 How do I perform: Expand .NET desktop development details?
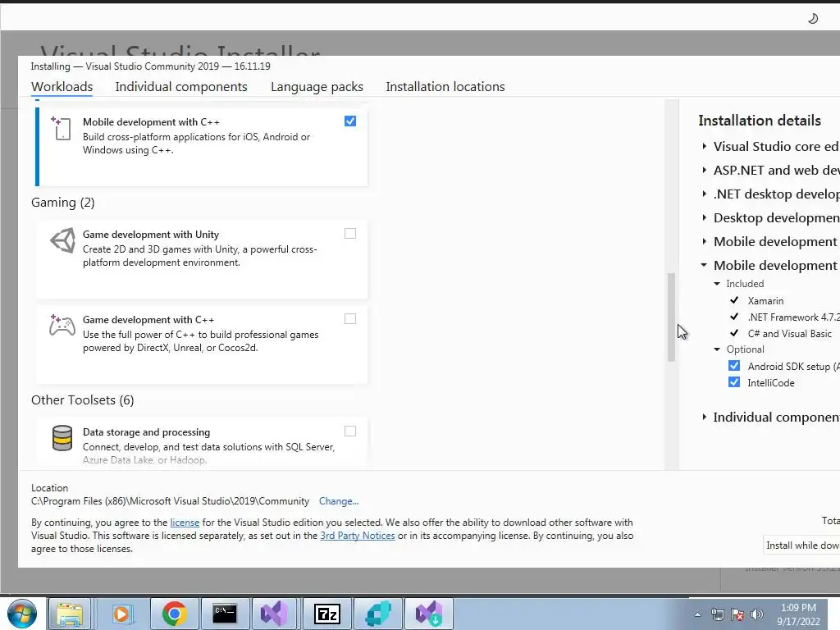(705, 194)
